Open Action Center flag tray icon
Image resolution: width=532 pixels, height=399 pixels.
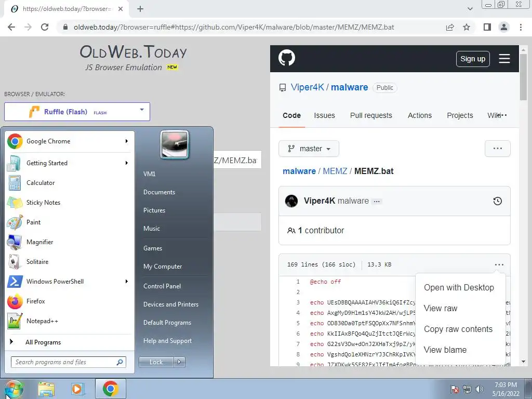point(454,389)
